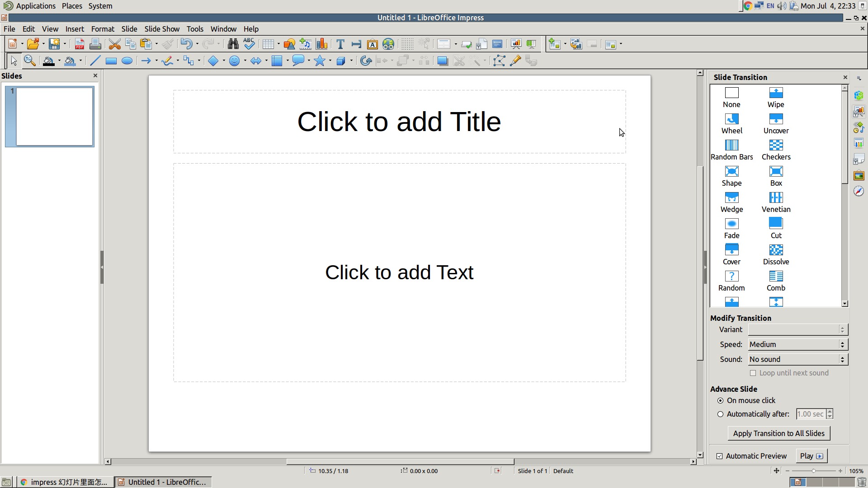This screenshot has height=488, width=868.
Task: Click the Play transition button
Action: (x=811, y=456)
